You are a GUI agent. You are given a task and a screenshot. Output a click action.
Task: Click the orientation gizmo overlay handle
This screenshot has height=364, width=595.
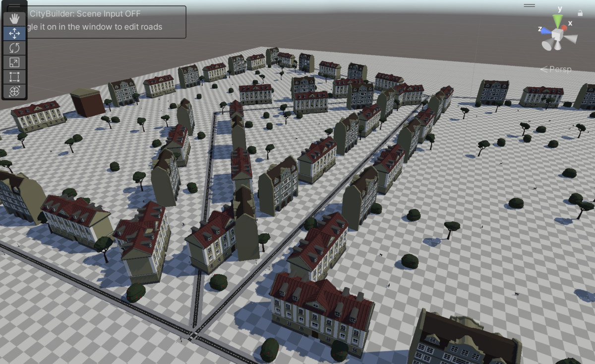(x=530, y=5)
